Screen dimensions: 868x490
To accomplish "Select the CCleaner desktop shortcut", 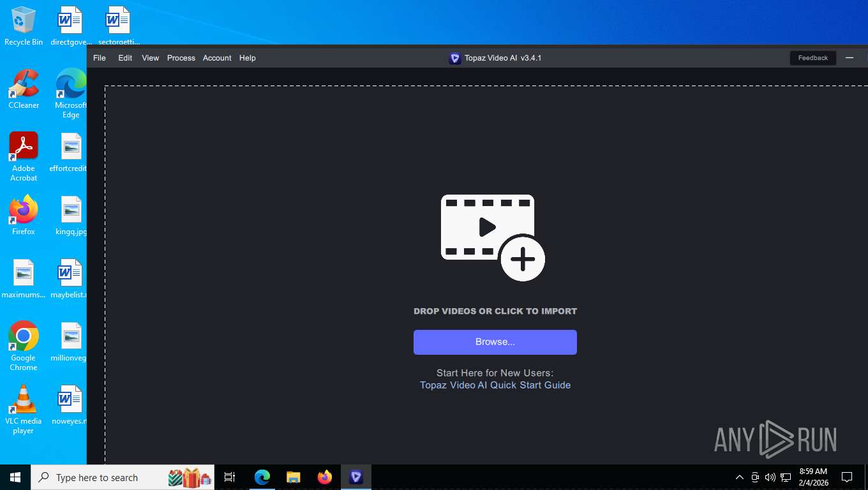I will click(24, 89).
